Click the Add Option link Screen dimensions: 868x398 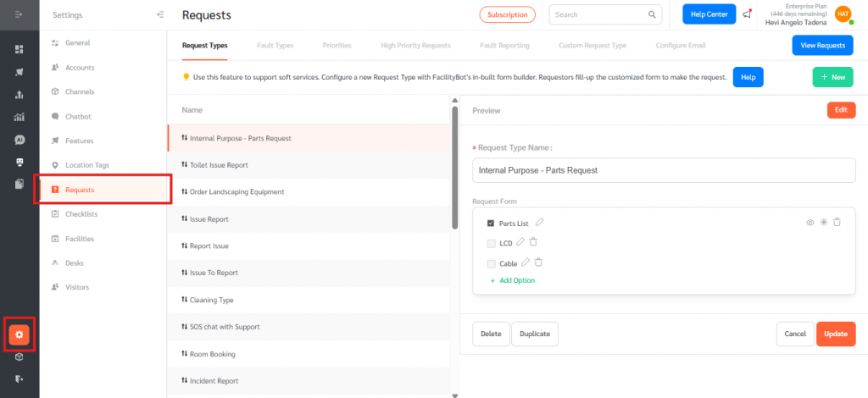point(516,280)
